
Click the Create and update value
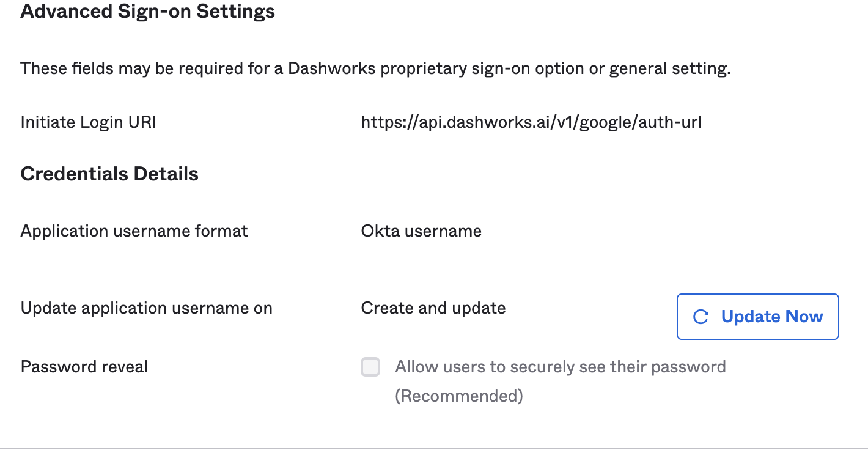point(433,308)
